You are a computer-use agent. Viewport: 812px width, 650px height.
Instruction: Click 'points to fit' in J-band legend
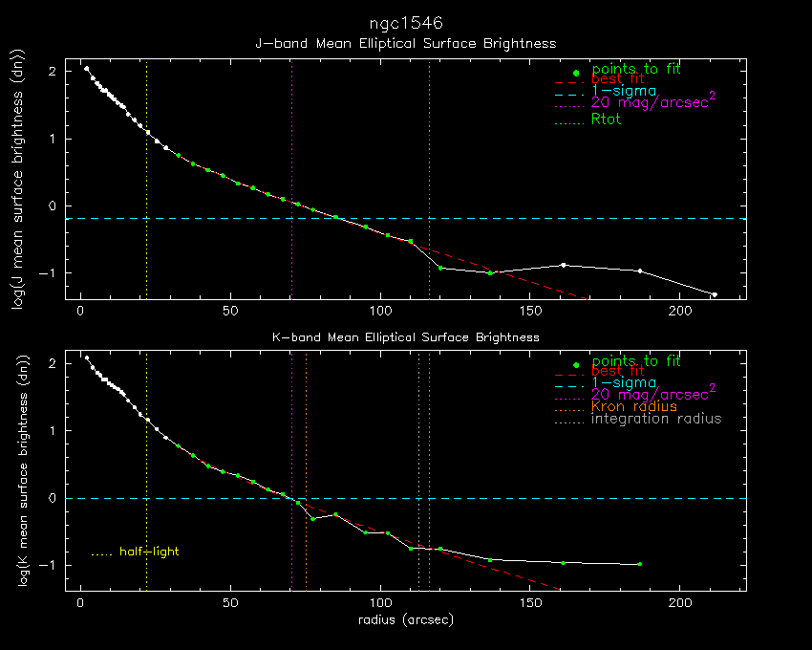636,69
